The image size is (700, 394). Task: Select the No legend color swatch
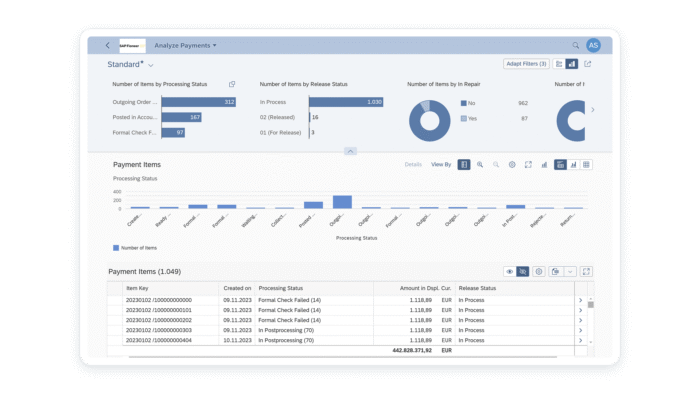pyautogui.click(x=463, y=103)
